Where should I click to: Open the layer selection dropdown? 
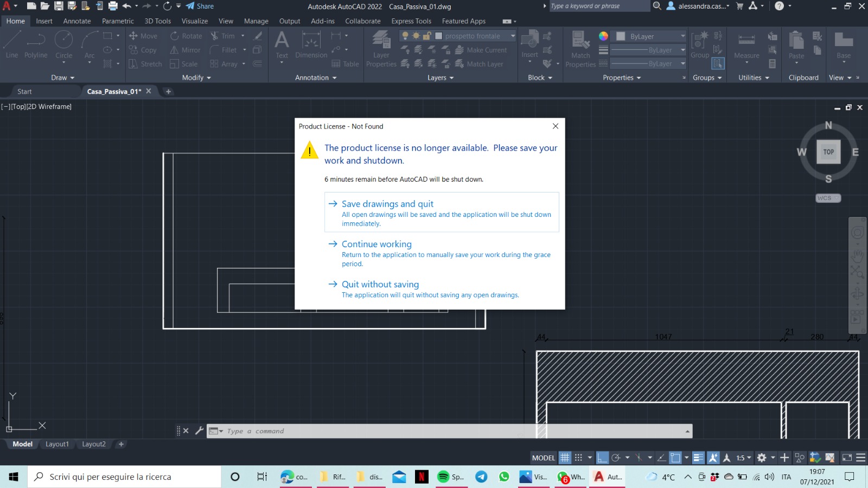[512, 36]
